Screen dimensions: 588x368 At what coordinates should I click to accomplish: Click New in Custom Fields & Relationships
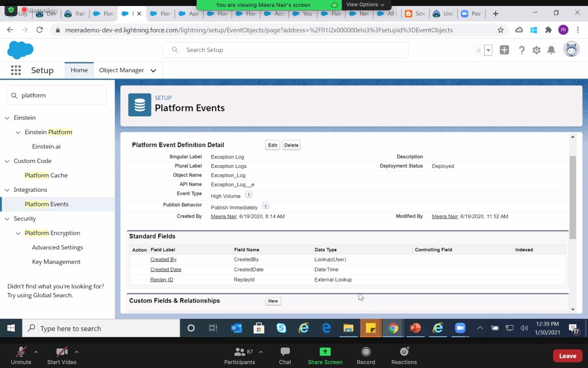point(273,301)
